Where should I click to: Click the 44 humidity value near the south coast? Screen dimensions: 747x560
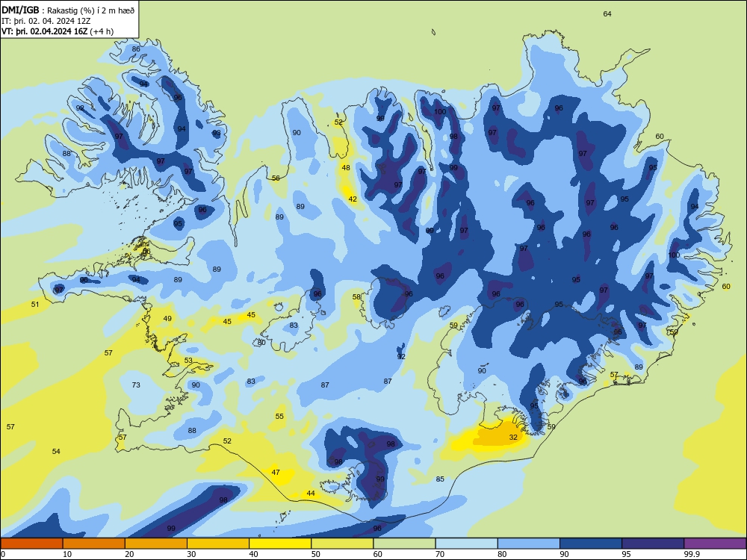(311, 494)
